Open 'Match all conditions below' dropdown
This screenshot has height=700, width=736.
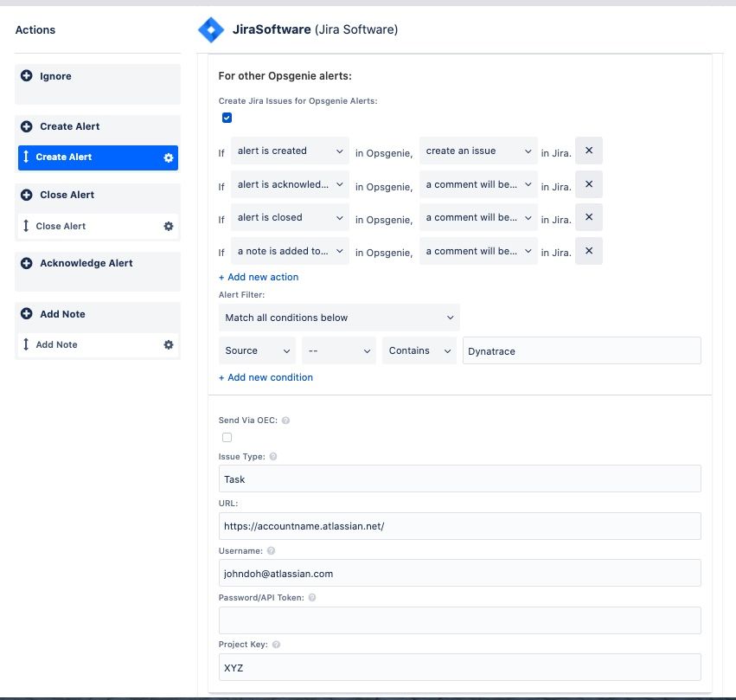click(339, 318)
